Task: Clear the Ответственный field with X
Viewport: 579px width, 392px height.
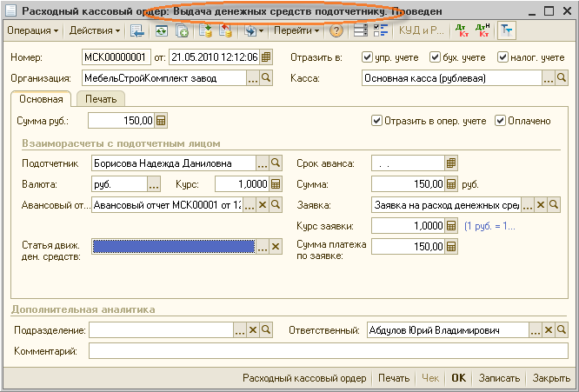Action: [x=549, y=330]
